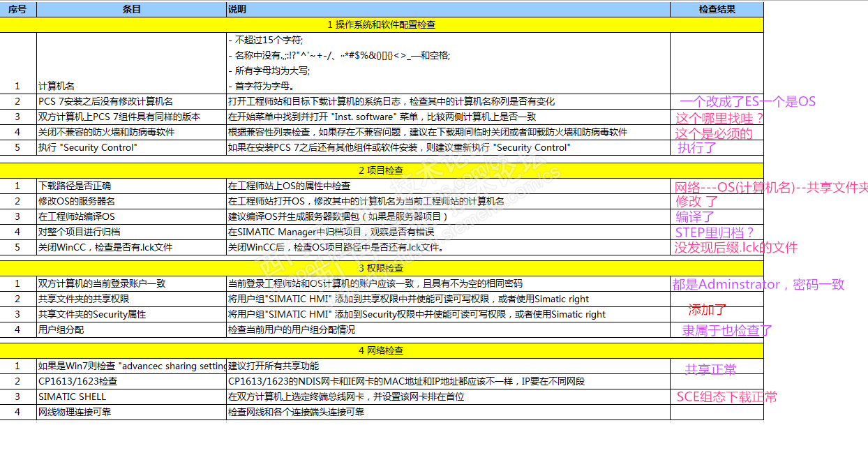Click section title 2 项目检查

(382, 170)
